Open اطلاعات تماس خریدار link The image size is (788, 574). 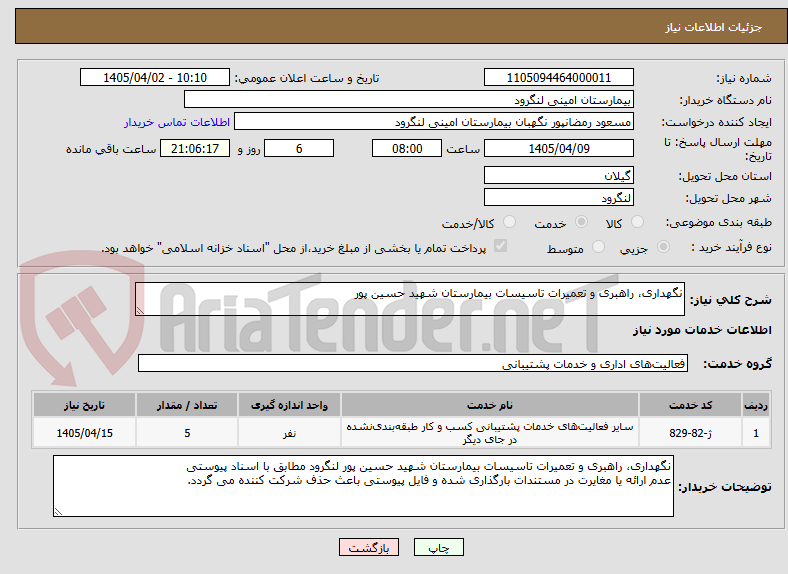(177, 122)
